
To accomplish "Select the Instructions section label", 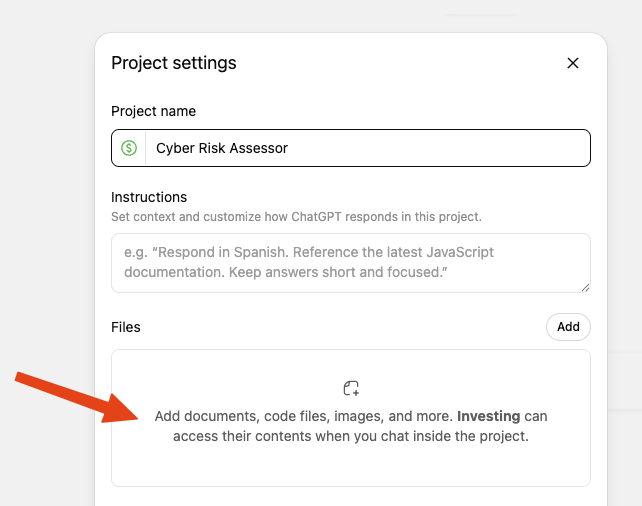I will [149, 197].
